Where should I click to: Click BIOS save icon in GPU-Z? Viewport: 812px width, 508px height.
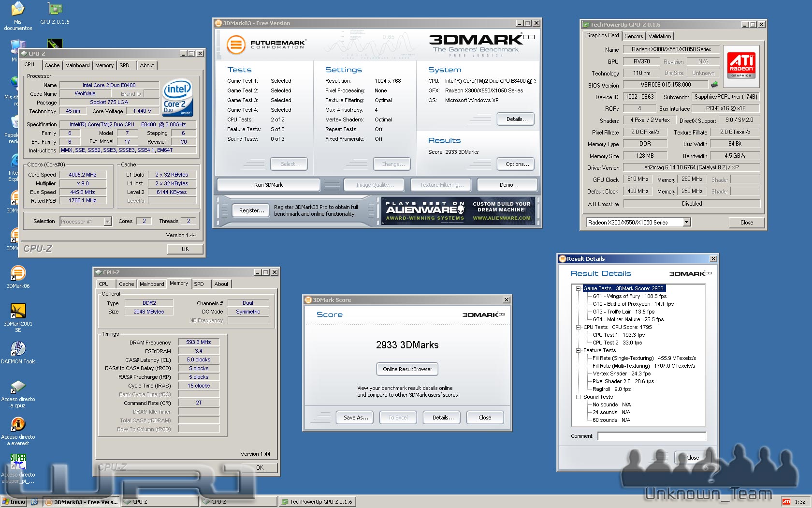714,85
